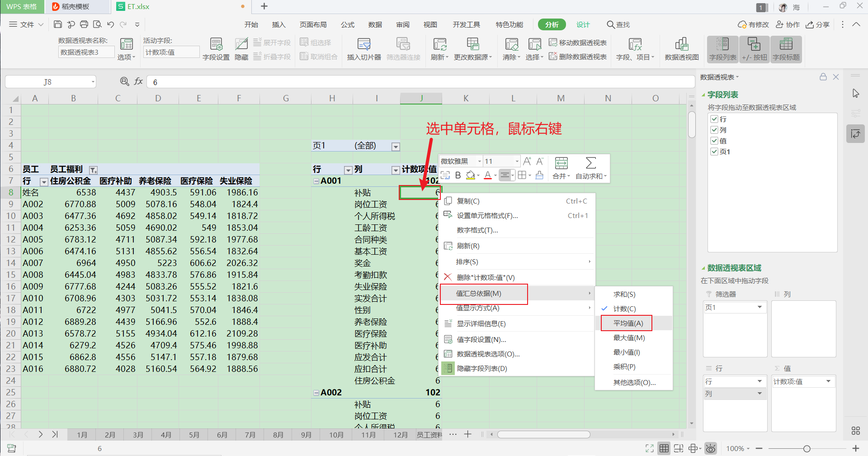Uncheck the 列 field checkbox
Screen dimensions: 868x456
click(714, 130)
